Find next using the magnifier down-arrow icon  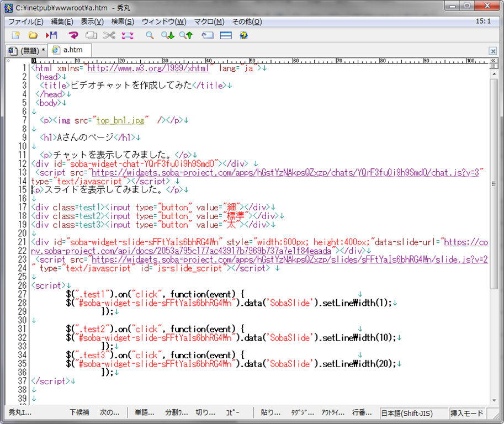(167, 35)
